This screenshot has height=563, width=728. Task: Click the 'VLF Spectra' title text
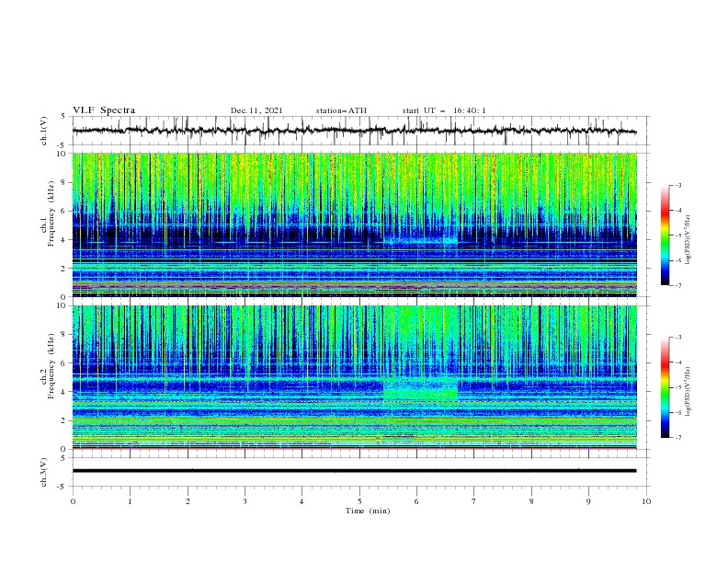pos(104,110)
